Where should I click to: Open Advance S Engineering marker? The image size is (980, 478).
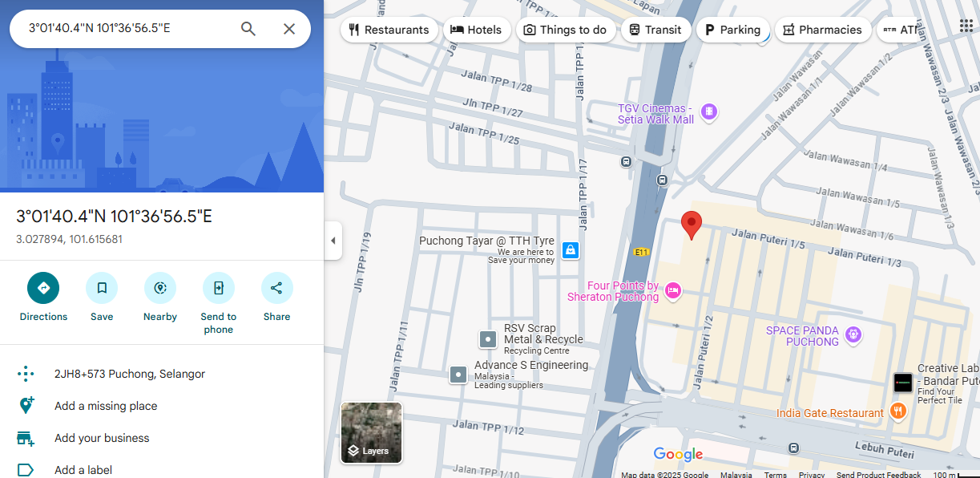point(458,374)
